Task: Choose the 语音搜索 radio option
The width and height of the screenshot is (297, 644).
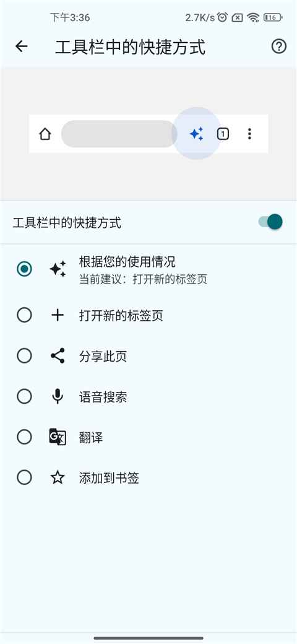Action: [x=25, y=396]
